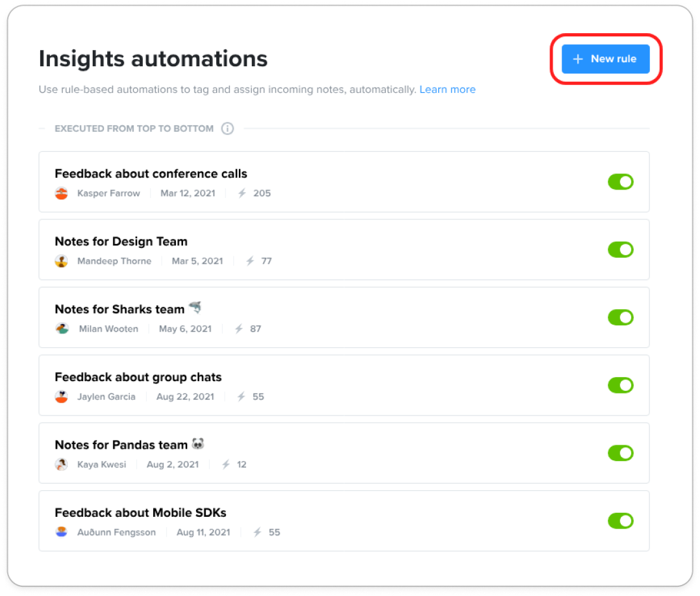Click Kaya Kwesi's avatar icon
The height and width of the screenshot is (596, 700).
tap(62, 465)
